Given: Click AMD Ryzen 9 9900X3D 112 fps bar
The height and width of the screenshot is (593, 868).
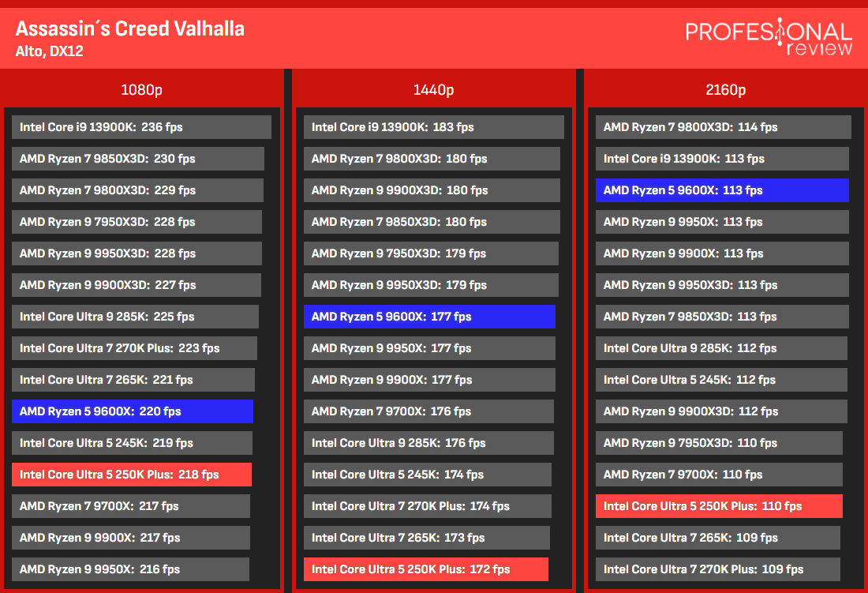Looking at the screenshot, I should [721, 411].
